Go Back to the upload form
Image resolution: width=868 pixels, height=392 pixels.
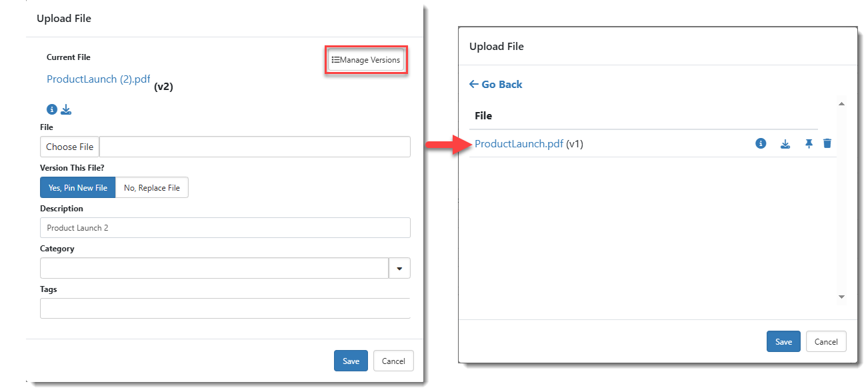point(496,85)
